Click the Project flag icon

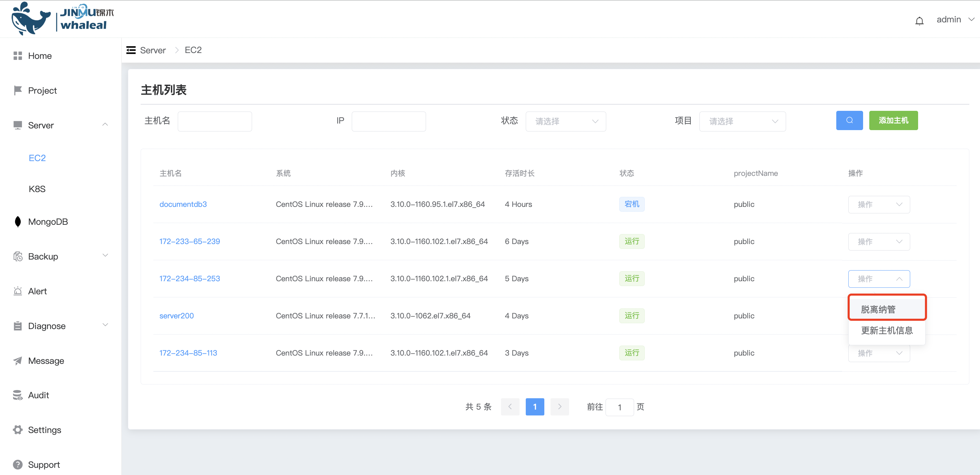(18, 90)
